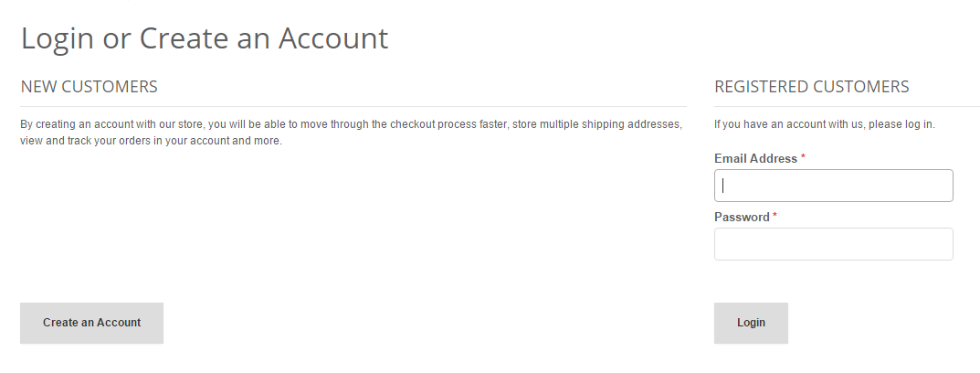Image resolution: width=980 pixels, height=373 pixels.
Task: Click the red asterisk beside Email Address
Action: 803,158
